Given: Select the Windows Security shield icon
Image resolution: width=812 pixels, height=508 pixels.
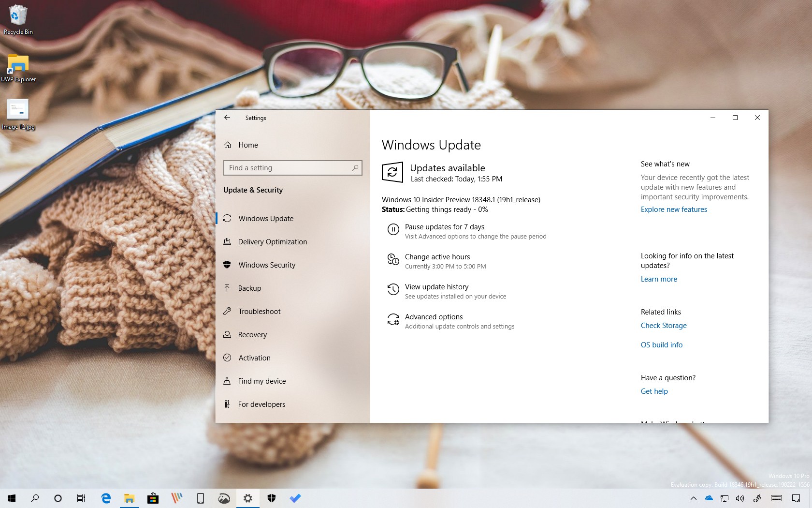Looking at the screenshot, I should click(228, 265).
